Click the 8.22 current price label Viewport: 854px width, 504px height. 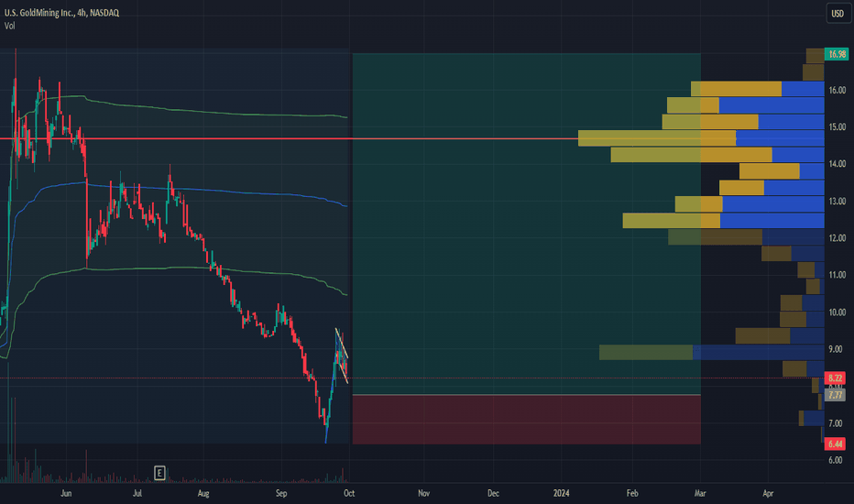(x=836, y=378)
